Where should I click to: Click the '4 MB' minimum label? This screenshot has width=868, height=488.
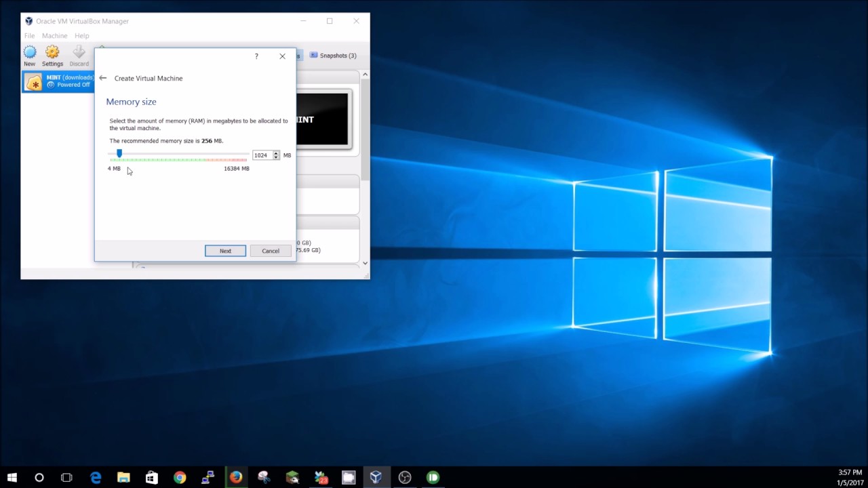(114, 169)
